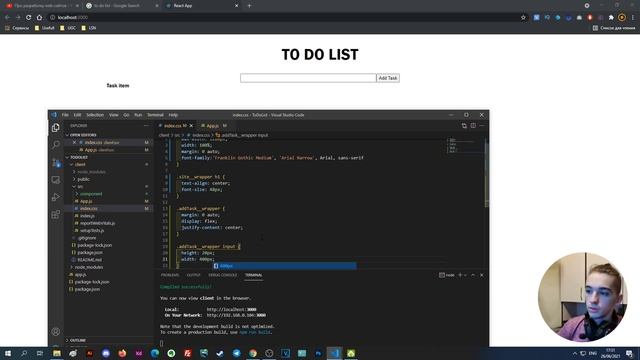Screen dimensions: 640x360
Task: Open the Terminal menu in VS Code
Action: tap(155, 115)
